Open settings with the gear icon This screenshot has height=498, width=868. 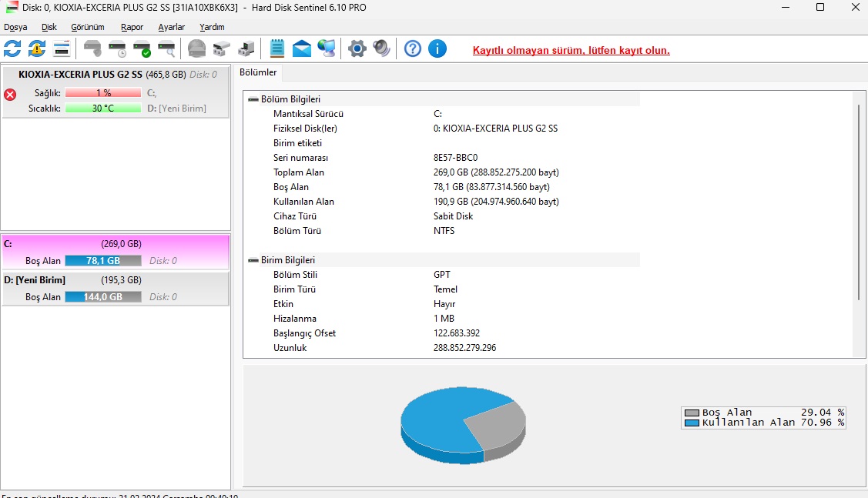pyautogui.click(x=357, y=48)
